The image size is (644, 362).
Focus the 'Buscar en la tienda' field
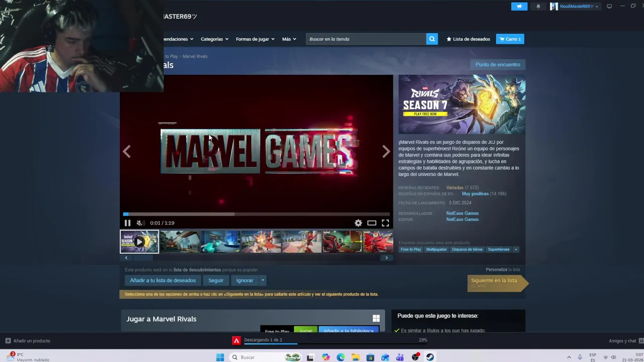click(366, 39)
